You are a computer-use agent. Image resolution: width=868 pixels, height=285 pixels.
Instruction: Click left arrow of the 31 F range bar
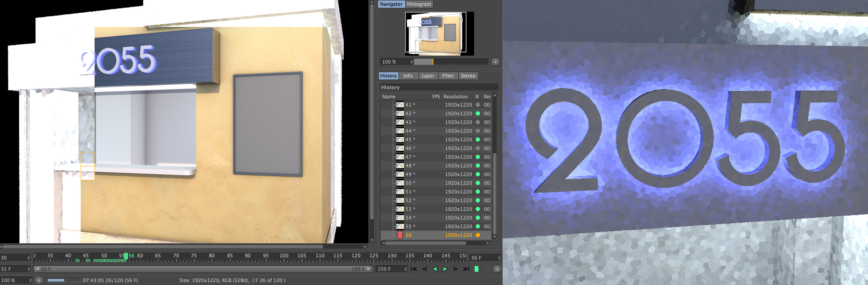(38, 269)
